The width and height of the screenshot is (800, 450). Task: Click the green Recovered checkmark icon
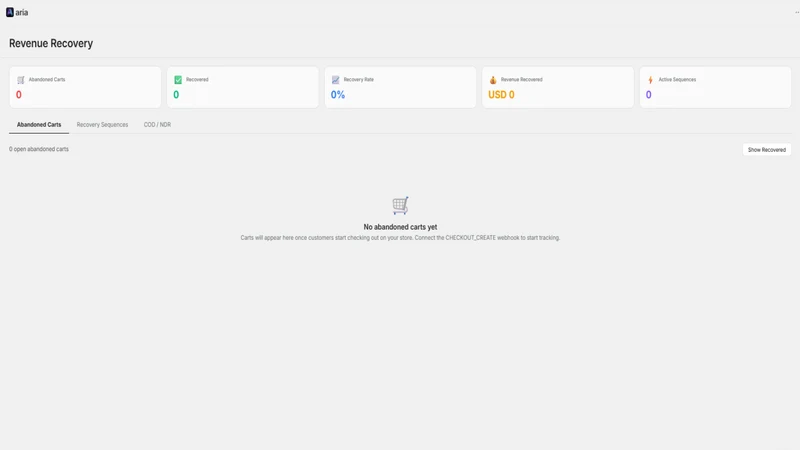[178, 80]
